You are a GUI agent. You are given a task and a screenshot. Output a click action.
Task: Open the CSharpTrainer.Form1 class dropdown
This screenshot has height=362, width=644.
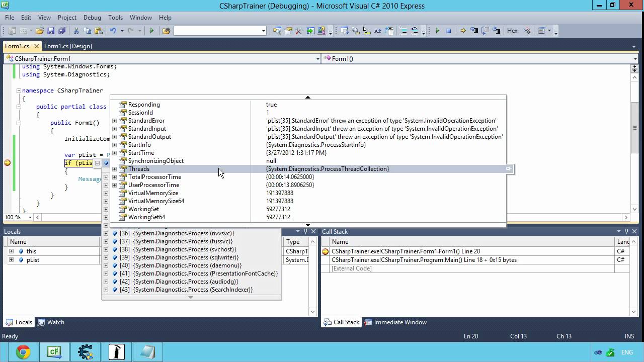coord(317,59)
